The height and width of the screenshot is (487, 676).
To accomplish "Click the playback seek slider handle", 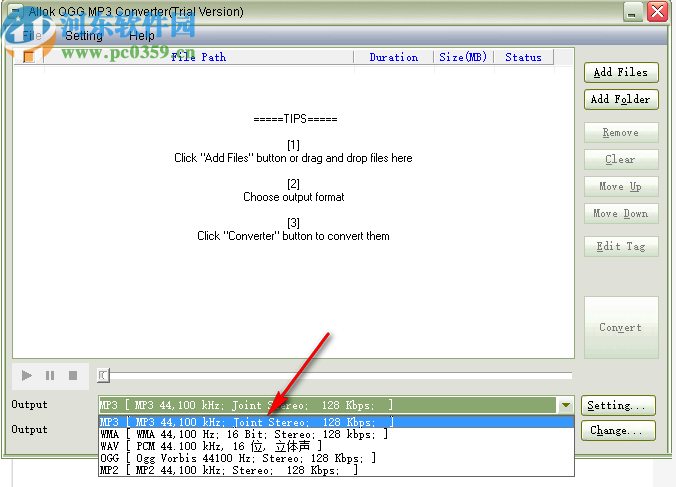I will click(x=103, y=375).
